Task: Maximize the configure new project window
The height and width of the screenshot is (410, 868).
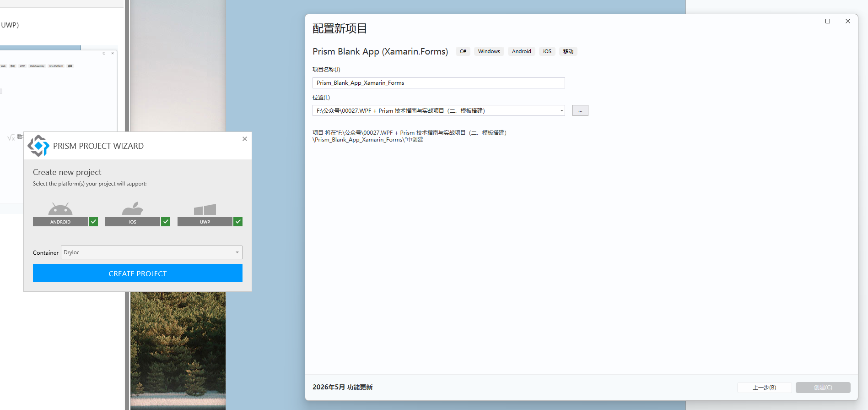Action: click(x=828, y=21)
